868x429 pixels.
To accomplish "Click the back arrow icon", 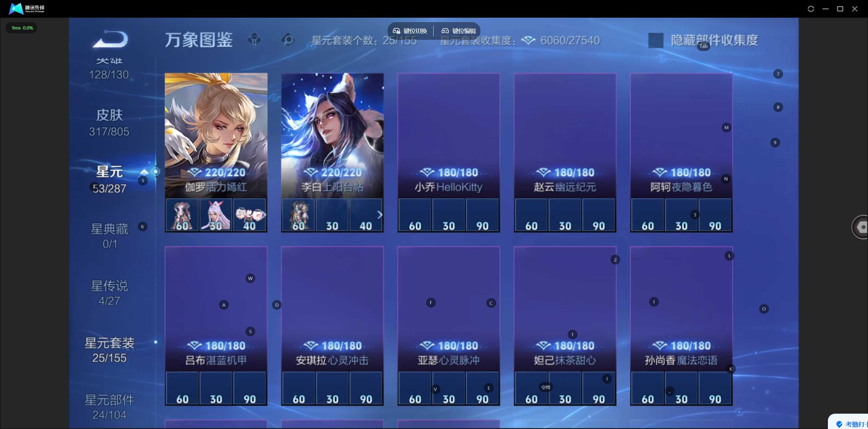I will [110, 39].
